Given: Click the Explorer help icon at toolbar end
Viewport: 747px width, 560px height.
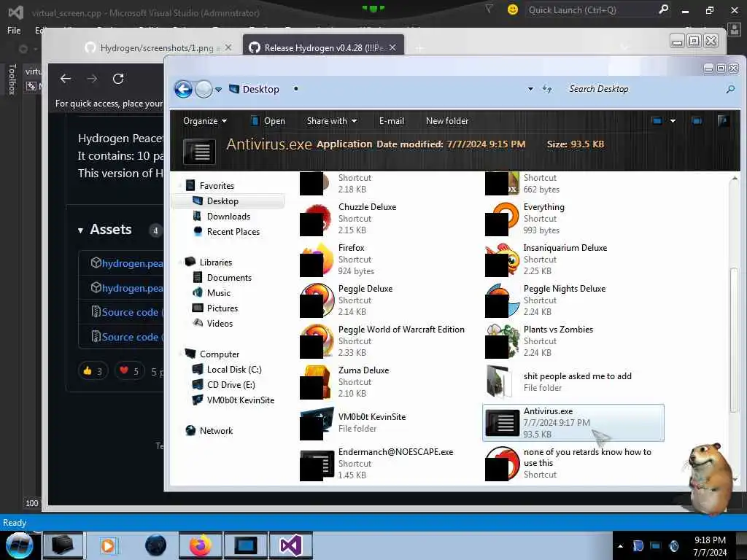Looking at the screenshot, I should click(x=723, y=121).
